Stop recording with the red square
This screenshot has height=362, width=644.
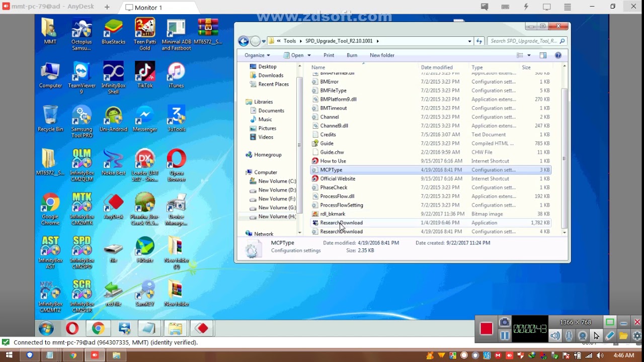pos(486,329)
